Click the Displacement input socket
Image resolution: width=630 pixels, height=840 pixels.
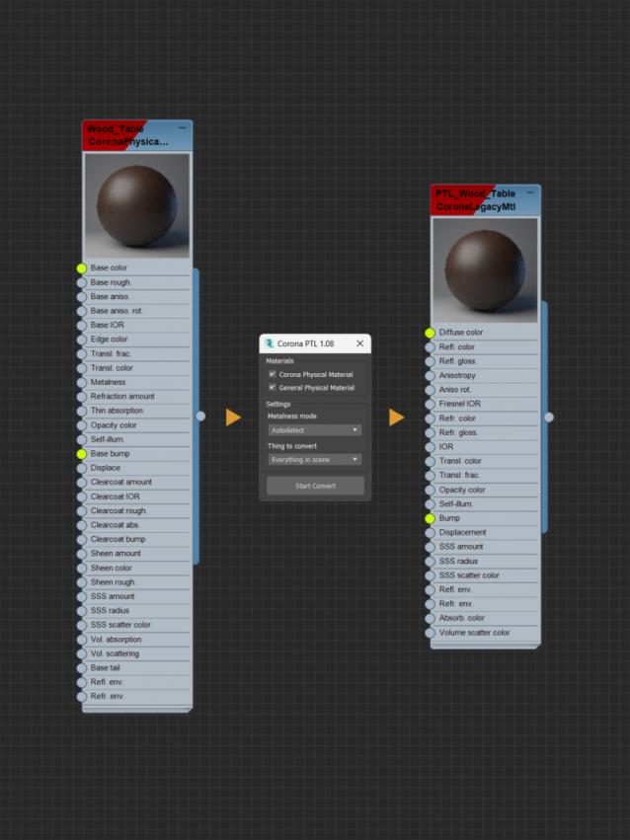pos(430,533)
